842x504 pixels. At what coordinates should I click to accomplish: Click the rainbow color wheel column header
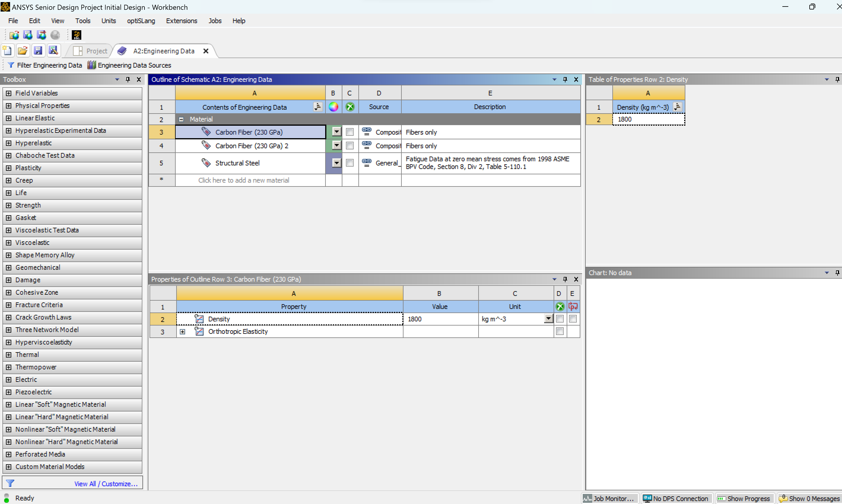[x=333, y=107]
